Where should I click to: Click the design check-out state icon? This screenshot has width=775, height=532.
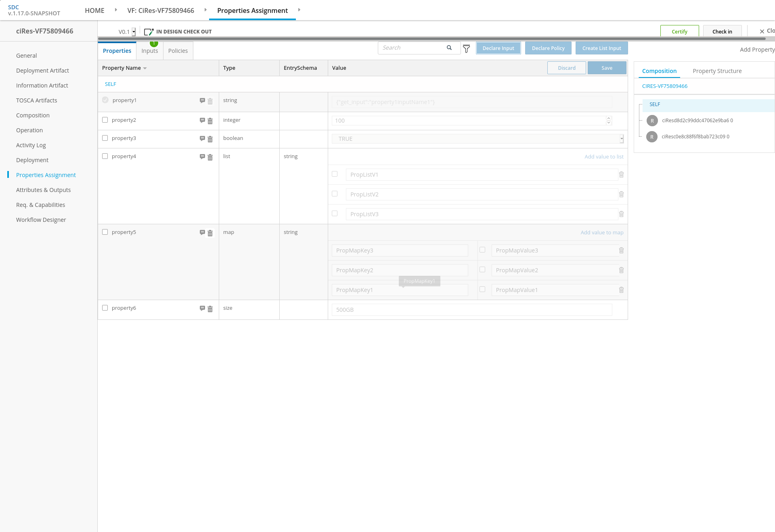click(x=149, y=32)
